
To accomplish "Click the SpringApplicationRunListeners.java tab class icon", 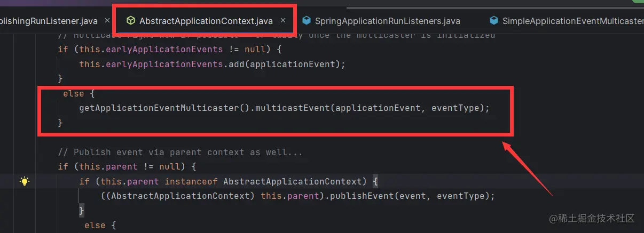I will pyautogui.click(x=307, y=21).
